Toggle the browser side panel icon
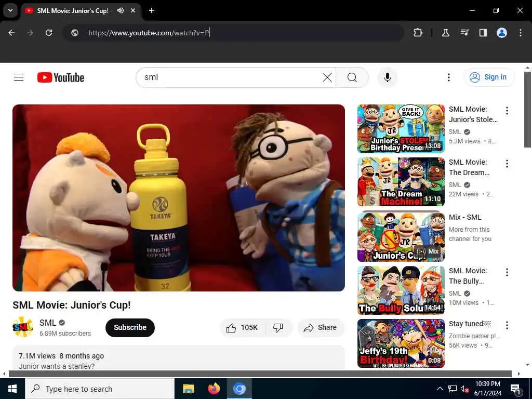Viewport: 532px width, 399px height. pyautogui.click(x=483, y=33)
